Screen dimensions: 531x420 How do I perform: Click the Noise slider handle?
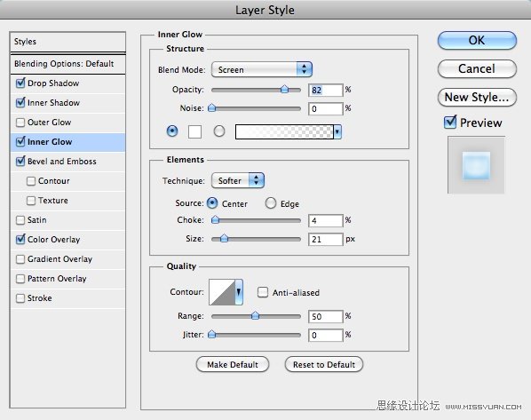coord(211,107)
